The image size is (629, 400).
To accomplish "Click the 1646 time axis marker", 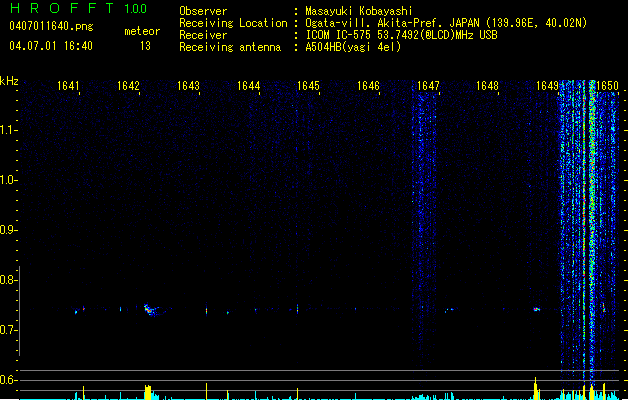I will coord(368,86).
